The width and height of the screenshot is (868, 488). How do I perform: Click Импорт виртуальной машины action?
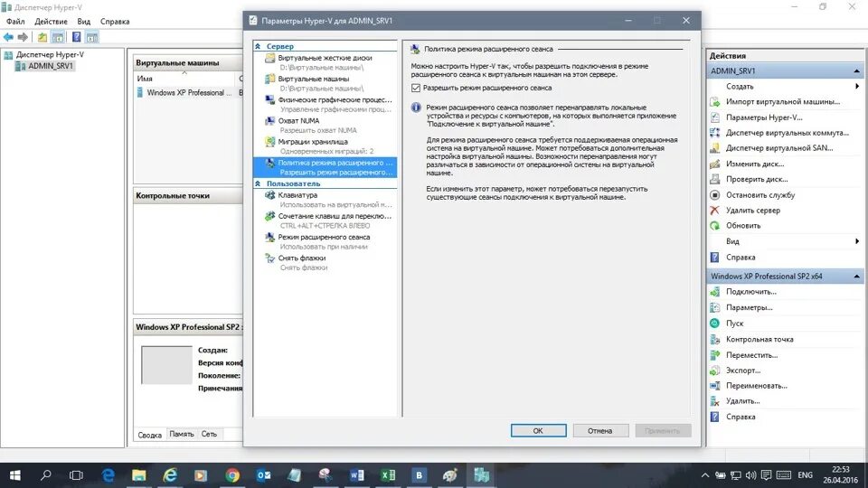coord(783,102)
